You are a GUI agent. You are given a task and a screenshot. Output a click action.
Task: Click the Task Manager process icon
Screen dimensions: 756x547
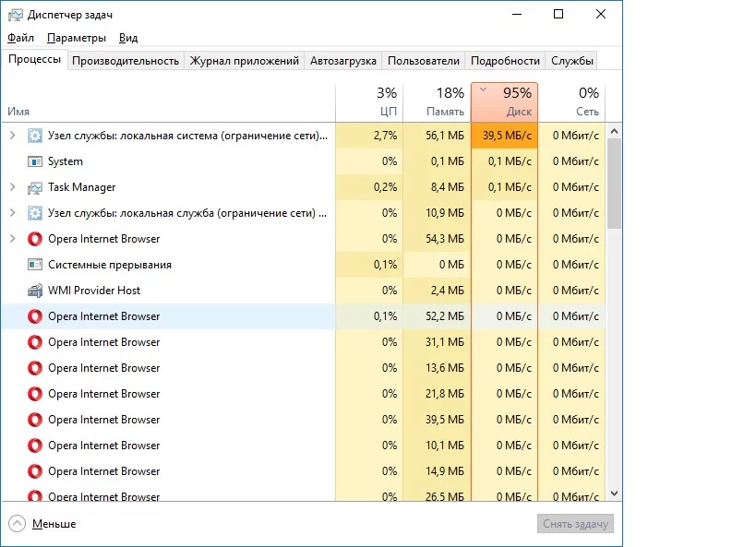point(35,187)
